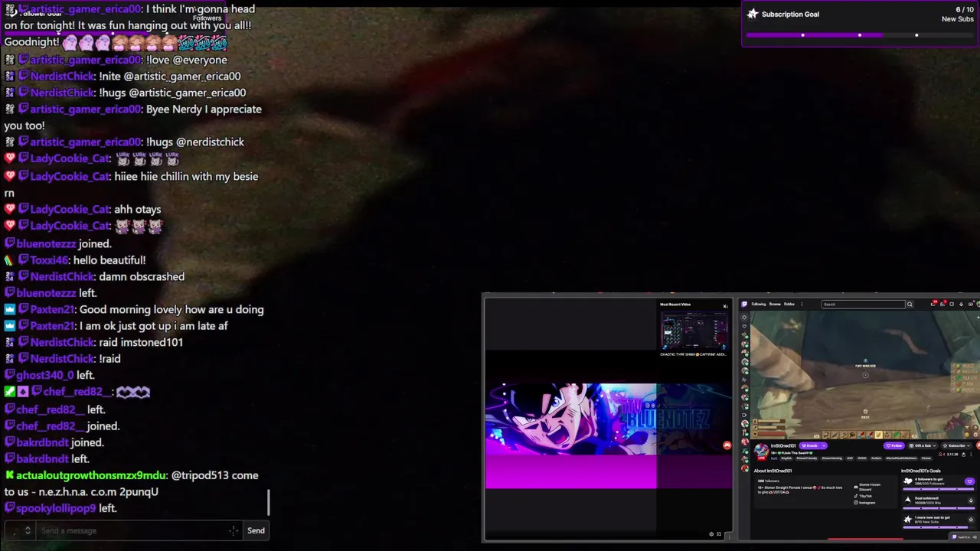Click chef__red82__ name beside heart emote message

(77, 392)
